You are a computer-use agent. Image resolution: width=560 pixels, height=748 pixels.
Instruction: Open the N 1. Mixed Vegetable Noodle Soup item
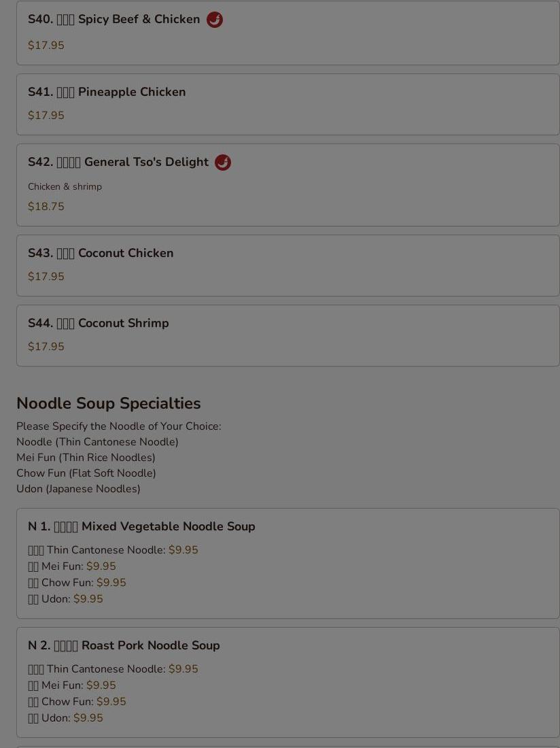point(288,564)
